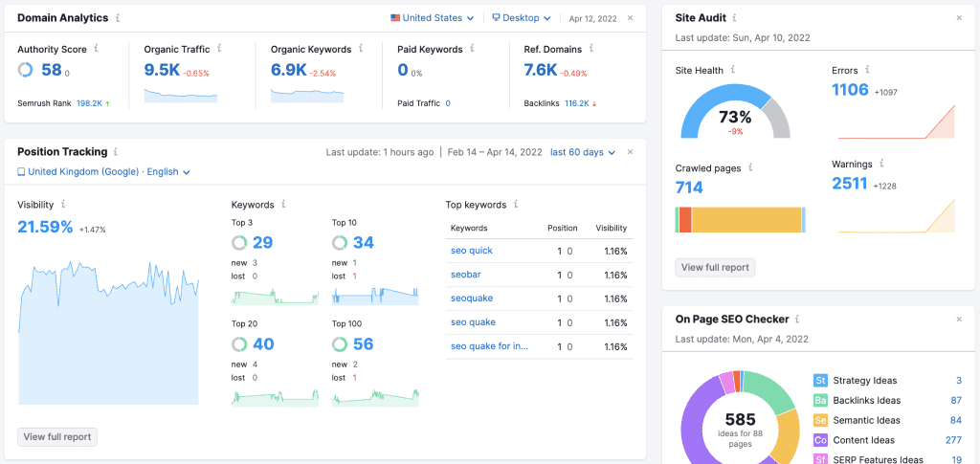The image size is (980, 464).
Task: Open the Desktop device dropdown
Action: 522,18
